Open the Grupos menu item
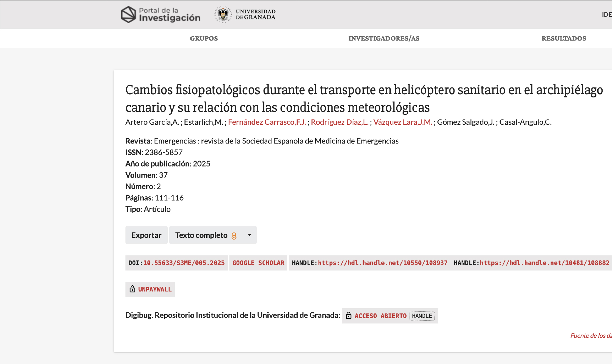 204,38
